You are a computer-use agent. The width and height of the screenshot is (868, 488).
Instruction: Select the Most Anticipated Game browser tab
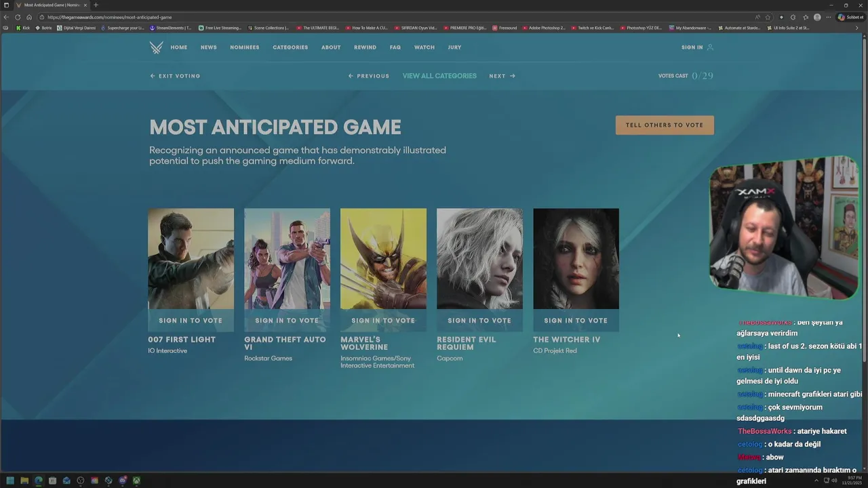click(x=51, y=5)
